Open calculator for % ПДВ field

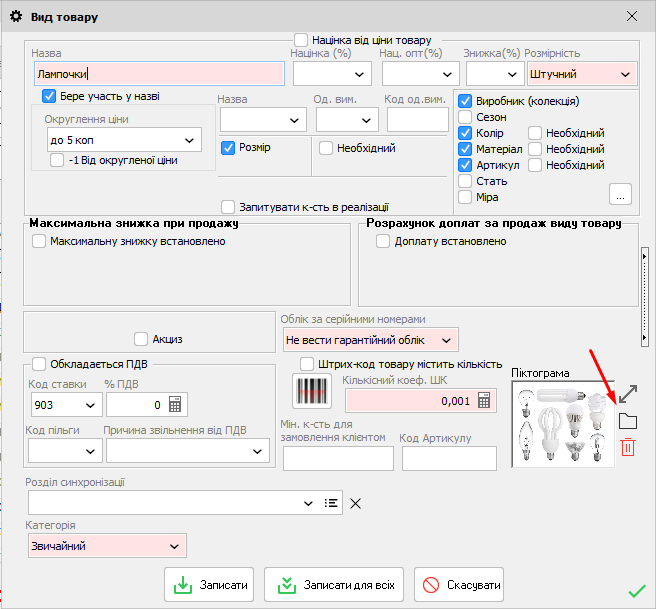coord(175,405)
